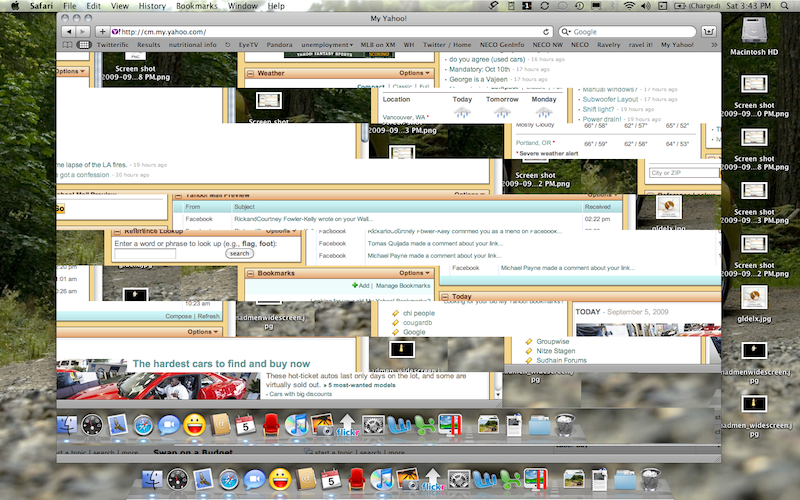
Task: Click the Reference Lookup word input field
Action: pos(145,254)
